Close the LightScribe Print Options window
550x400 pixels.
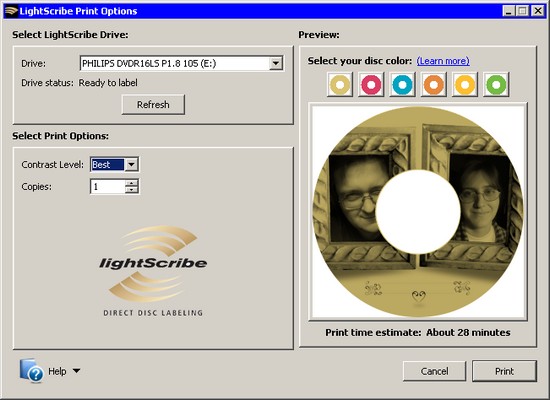(x=538, y=11)
